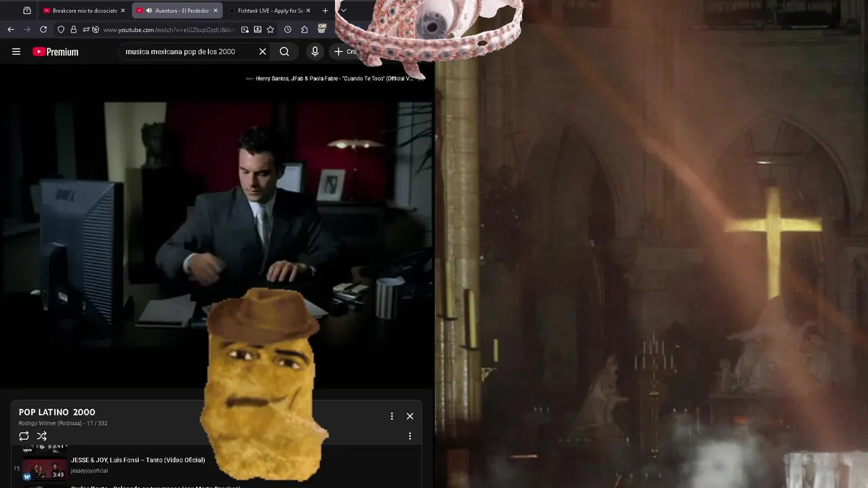Click the install site app icon in address bar
Screen dimensions: 868x488
258,30
